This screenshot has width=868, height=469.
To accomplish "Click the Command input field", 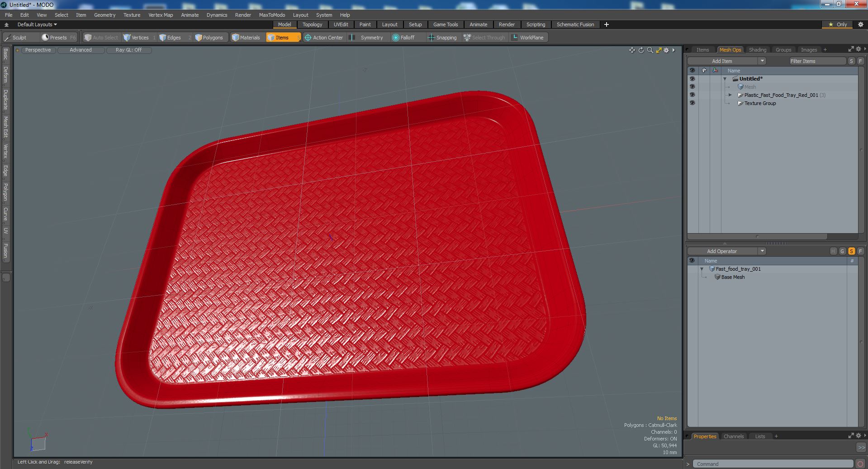I will [773, 464].
